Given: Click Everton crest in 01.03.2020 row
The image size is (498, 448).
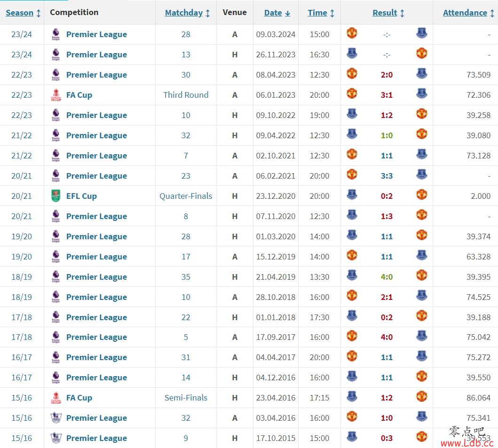Looking at the screenshot, I should [x=352, y=235].
